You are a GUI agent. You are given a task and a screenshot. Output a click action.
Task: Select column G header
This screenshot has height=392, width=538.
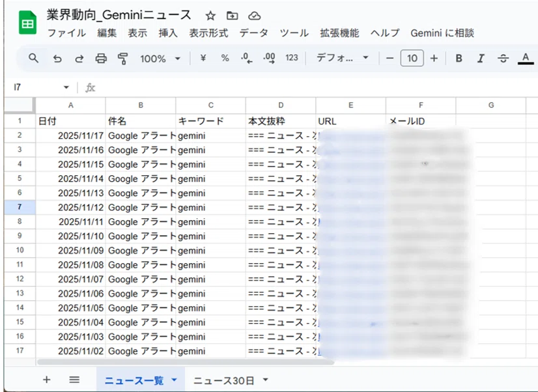pyautogui.click(x=491, y=105)
